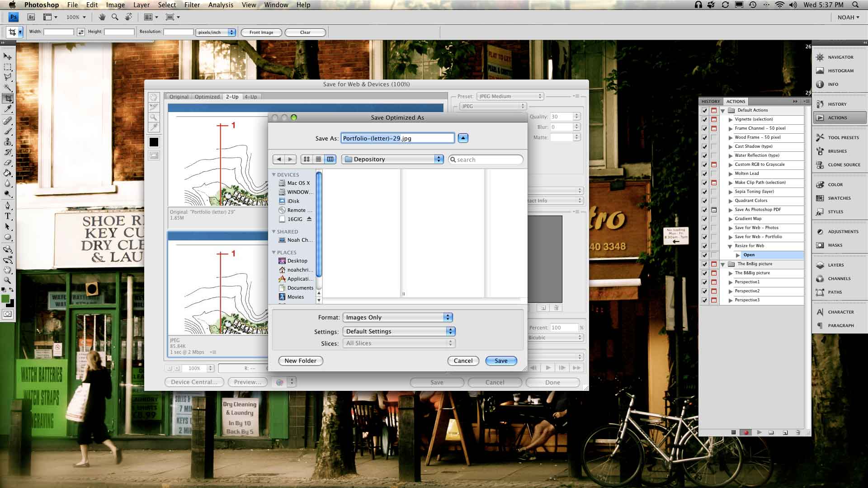
Task: Toggle Quick Mask mode icon
Action: pos(8,314)
